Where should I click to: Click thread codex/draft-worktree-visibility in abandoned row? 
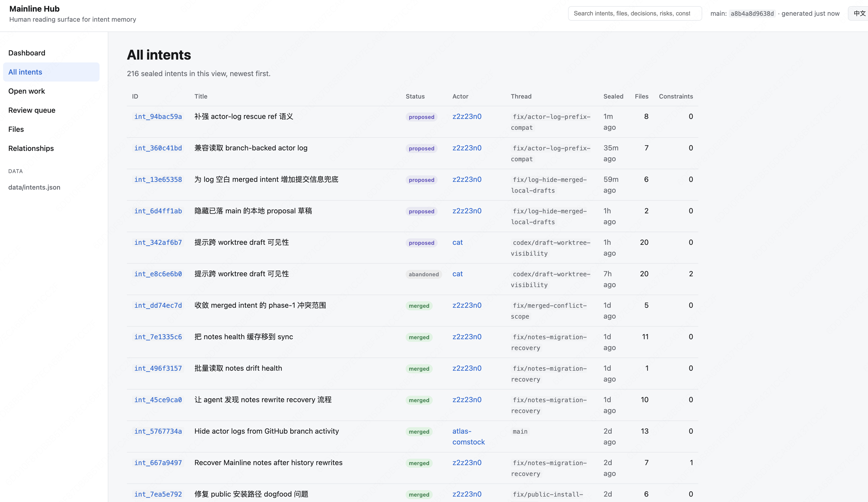pyautogui.click(x=551, y=279)
